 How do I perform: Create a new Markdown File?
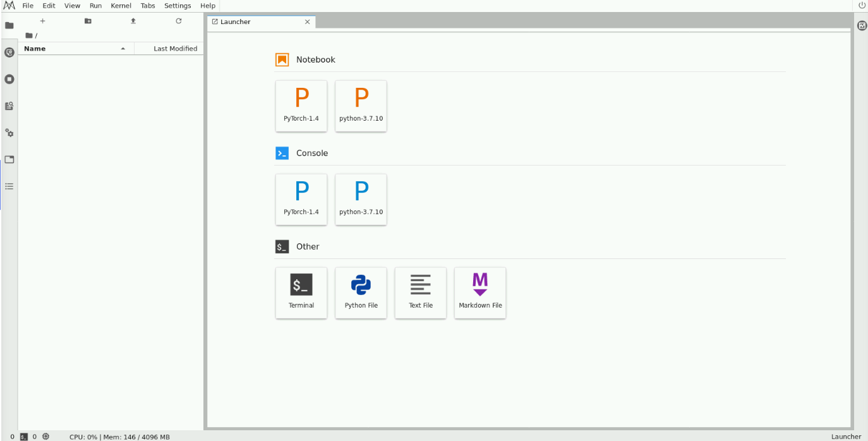(480, 293)
